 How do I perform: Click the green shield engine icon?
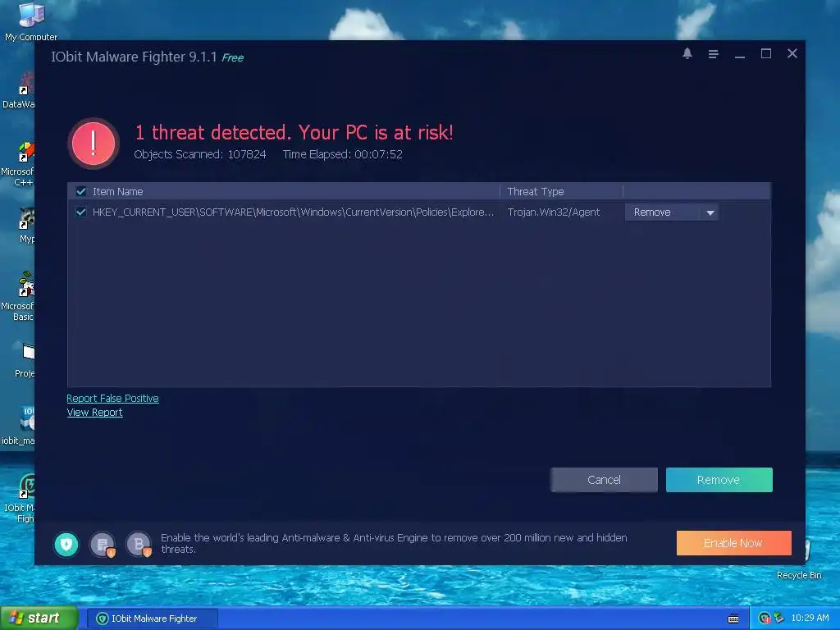(x=66, y=545)
